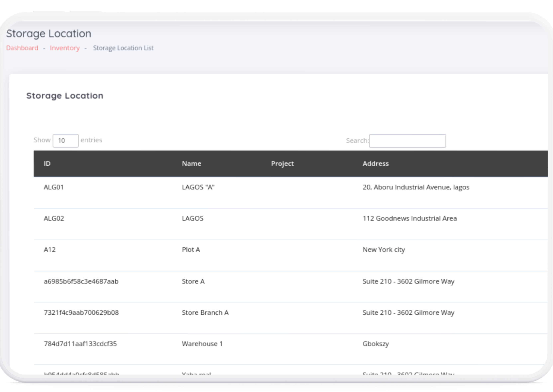The height and width of the screenshot is (392, 553).
Task: Click the Gbokszy address cell
Action: click(375, 344)
